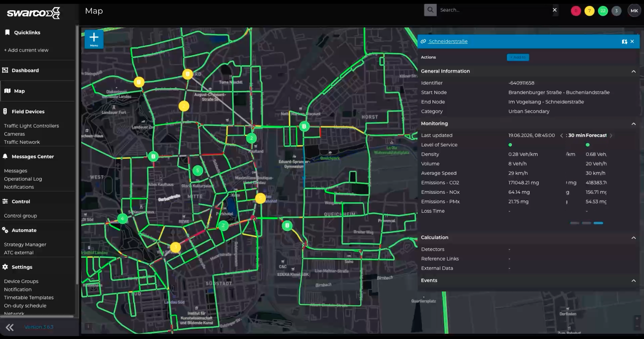644x339 pixels.
Task: Select yellow marker near Viktoriastraße bottom
Action: pyautogui.click(x=175, y=247)
